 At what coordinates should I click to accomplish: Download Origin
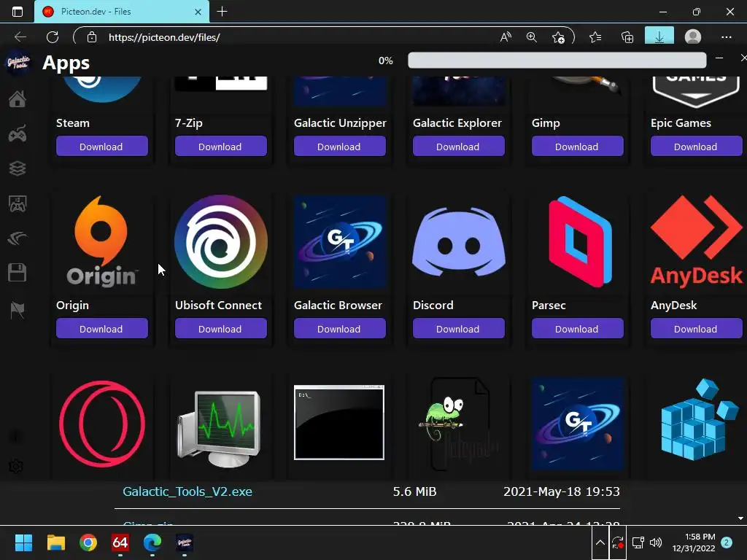coord(102,329)
